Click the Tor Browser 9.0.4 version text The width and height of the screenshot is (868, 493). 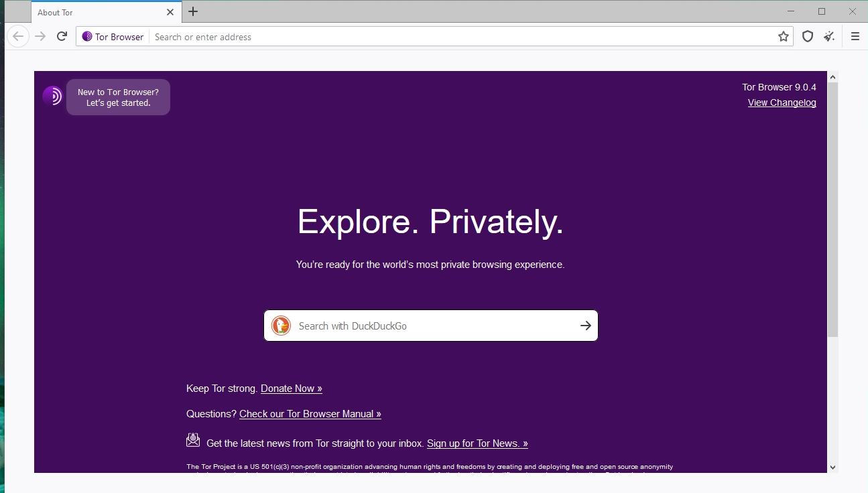(x=779, y=87)
